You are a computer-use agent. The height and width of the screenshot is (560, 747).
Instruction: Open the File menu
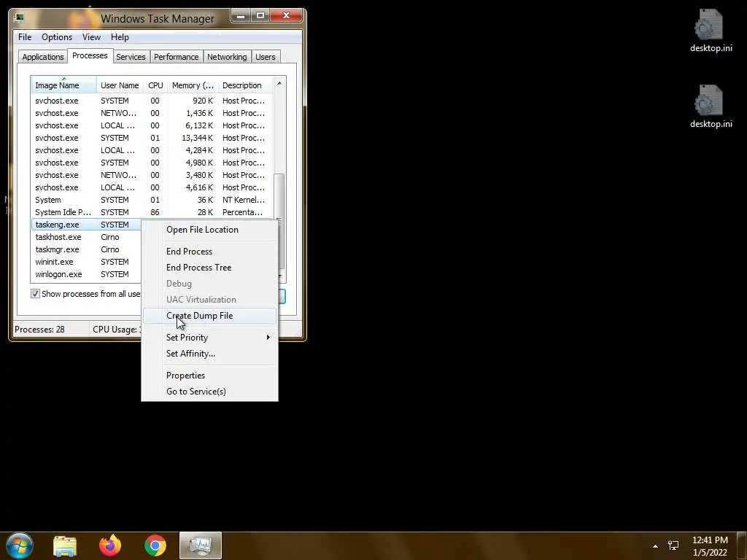25,37
